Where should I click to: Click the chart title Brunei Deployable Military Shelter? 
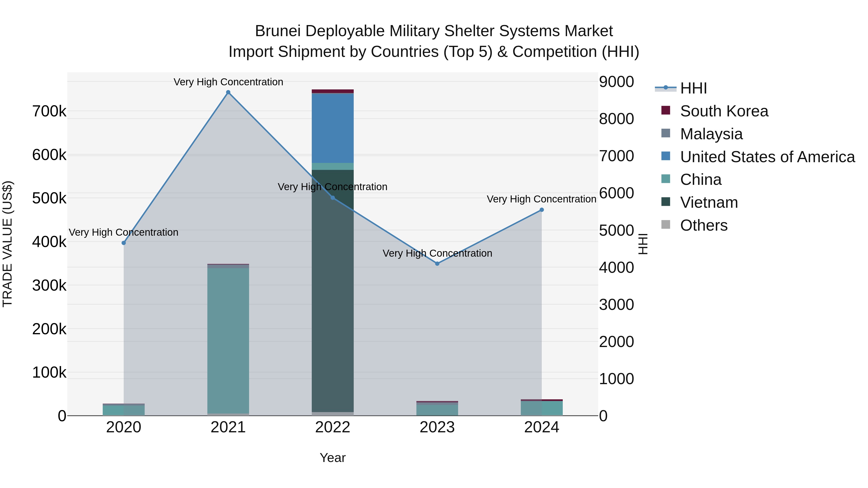(434, 31)
